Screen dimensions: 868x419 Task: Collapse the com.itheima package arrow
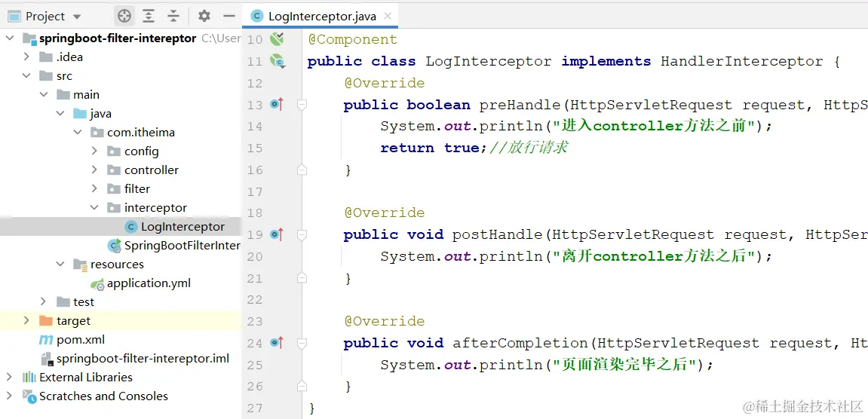(78, 133)
